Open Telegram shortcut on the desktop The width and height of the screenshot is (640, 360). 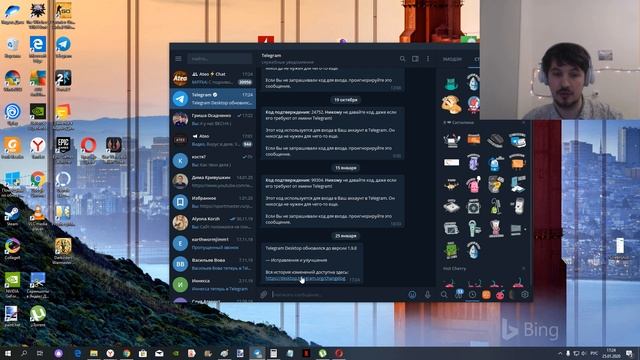tap(63, 47)
